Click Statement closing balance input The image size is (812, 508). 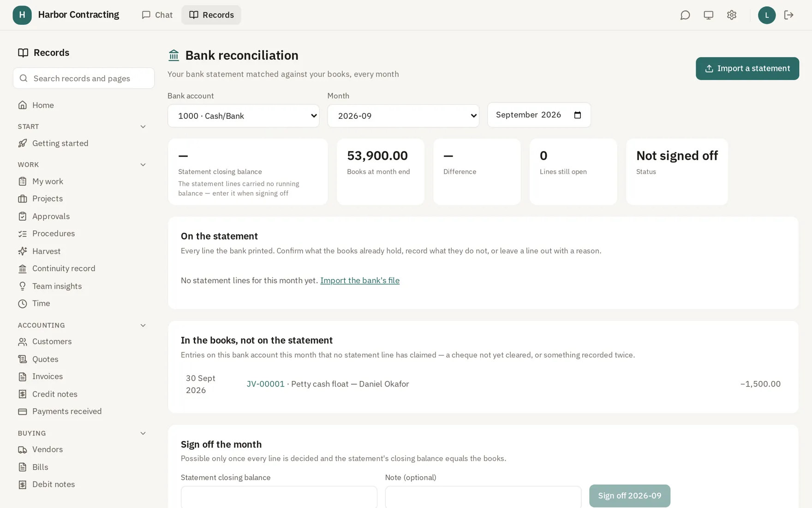[279, 497]
